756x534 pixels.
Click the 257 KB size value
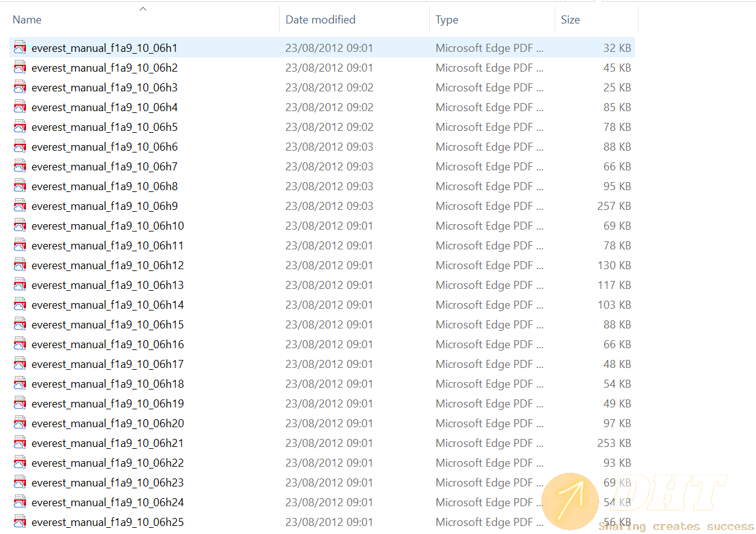(614, 206)
